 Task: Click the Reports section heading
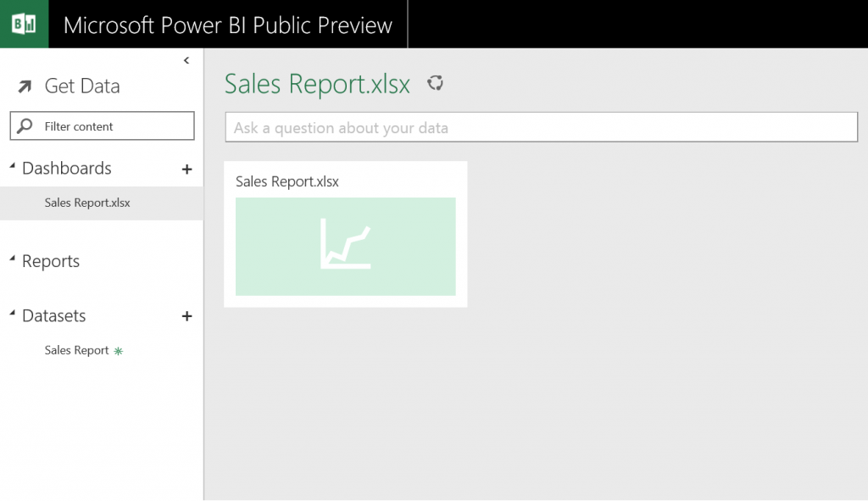click(51, 262)
